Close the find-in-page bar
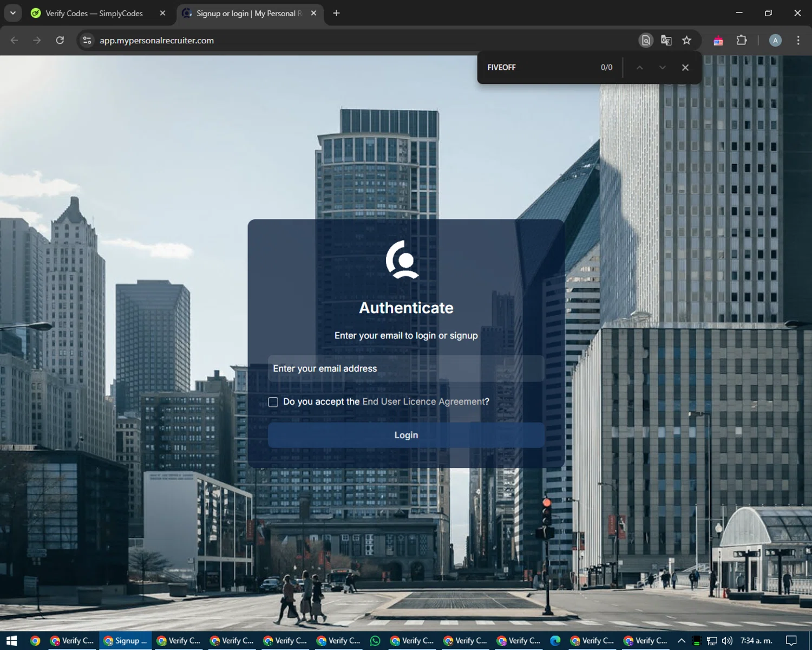 pos(685,67)
